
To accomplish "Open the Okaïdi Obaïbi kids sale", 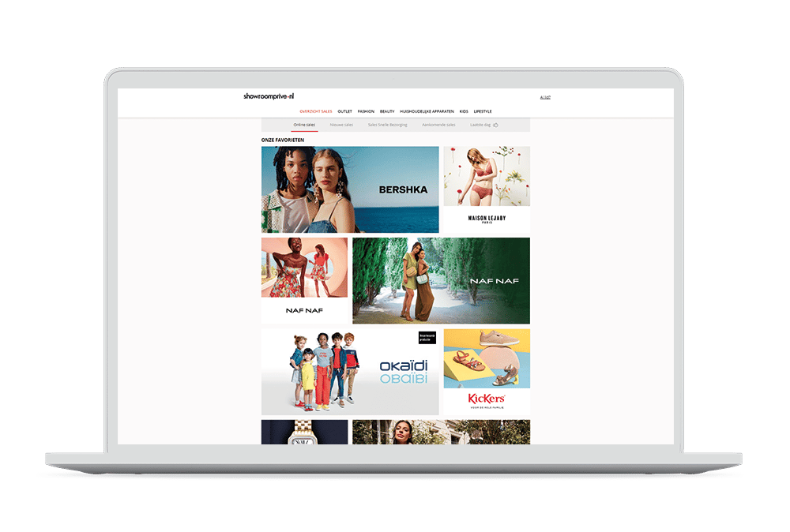I will click(349, 369).
